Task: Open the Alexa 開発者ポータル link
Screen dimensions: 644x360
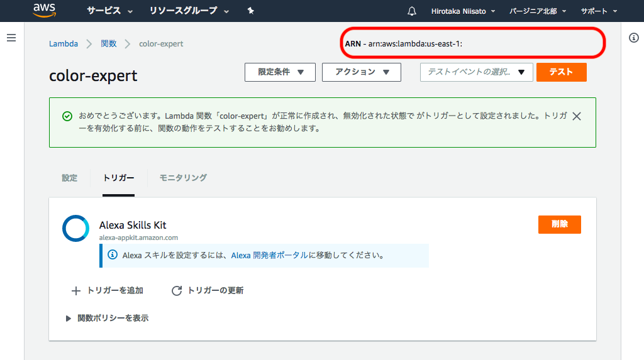Action: [269, 255]
